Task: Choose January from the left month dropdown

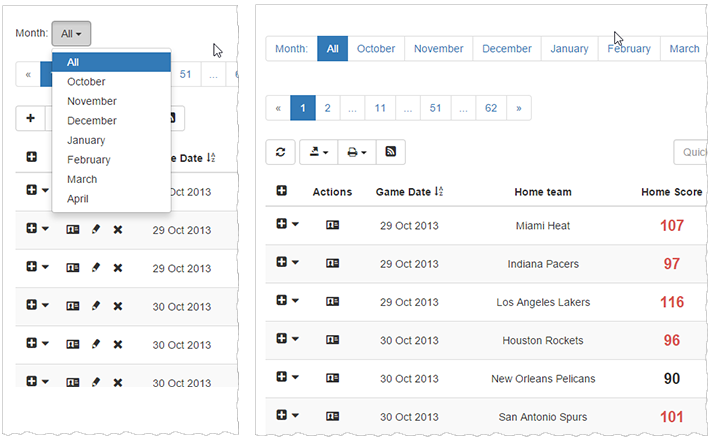Action: [111, 140]
